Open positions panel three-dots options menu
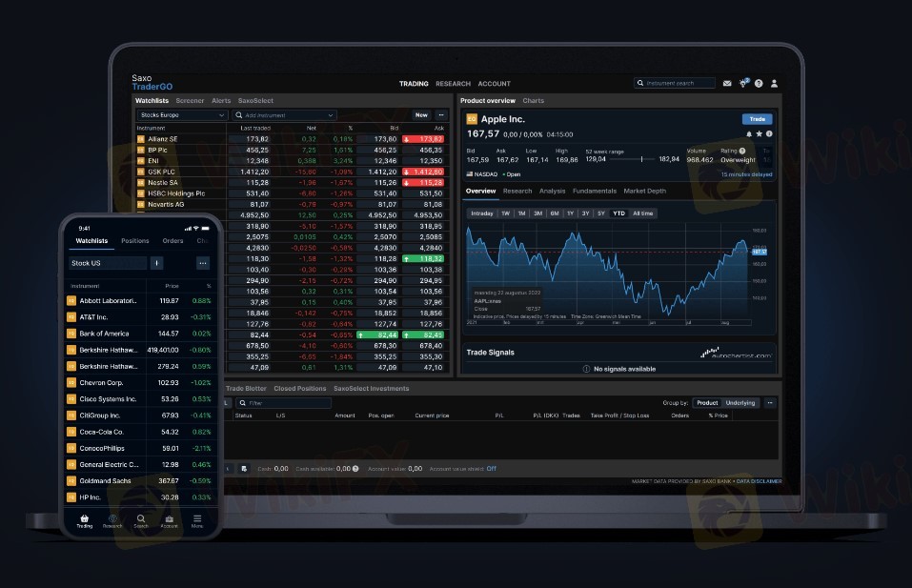Viewport: 912px width, 588px height. pyautogui.click(x=770, y=403)
